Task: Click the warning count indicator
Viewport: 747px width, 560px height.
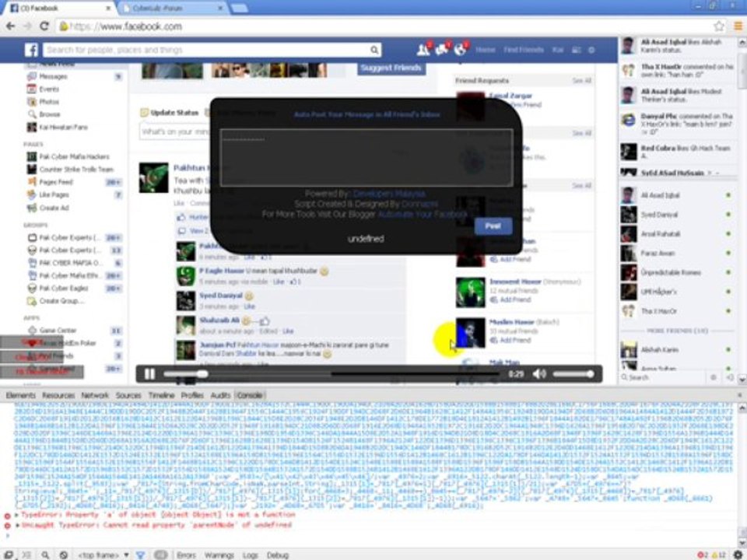Action: coord(718,555)
